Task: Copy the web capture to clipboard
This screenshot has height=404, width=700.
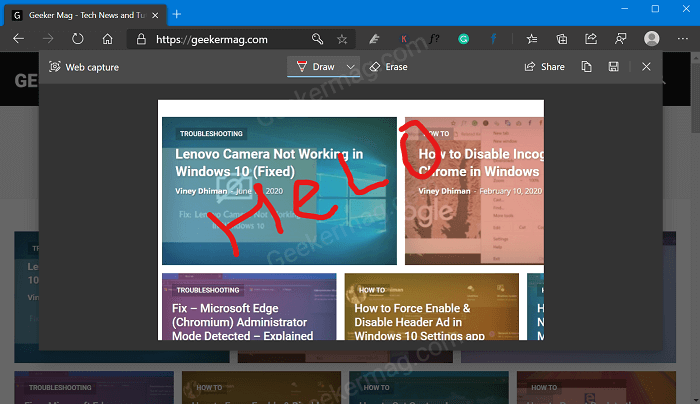Action: [586, 67]
